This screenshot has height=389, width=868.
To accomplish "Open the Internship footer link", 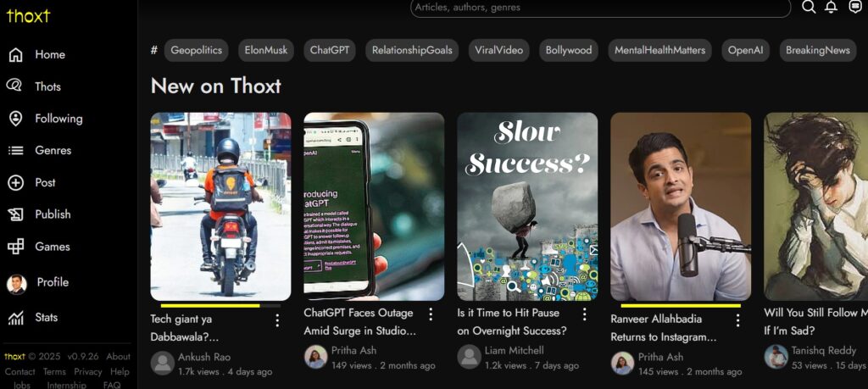I will [x=66, y=385].
